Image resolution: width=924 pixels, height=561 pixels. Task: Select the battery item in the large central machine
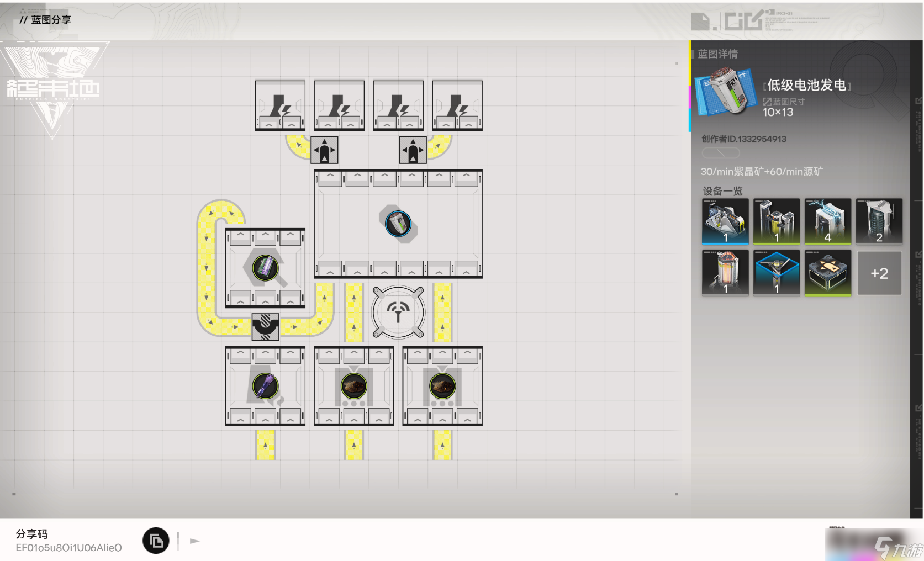coord(398,224)
